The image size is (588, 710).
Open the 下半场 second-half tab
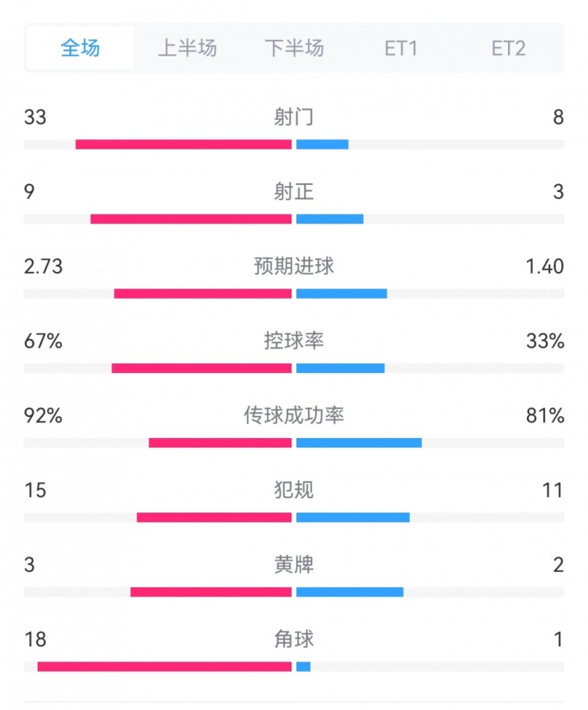coord(294,49)
